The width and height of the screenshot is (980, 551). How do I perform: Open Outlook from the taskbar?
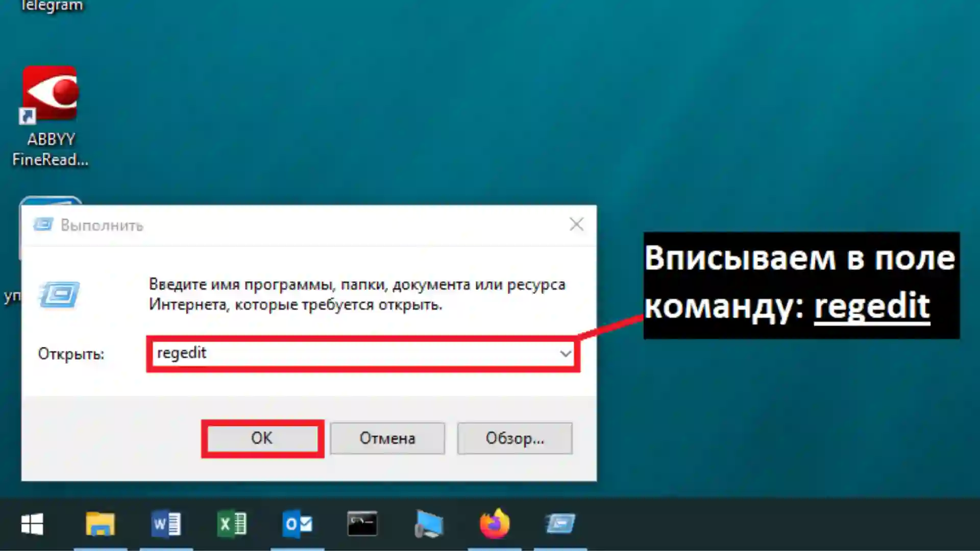pos(297,524)
